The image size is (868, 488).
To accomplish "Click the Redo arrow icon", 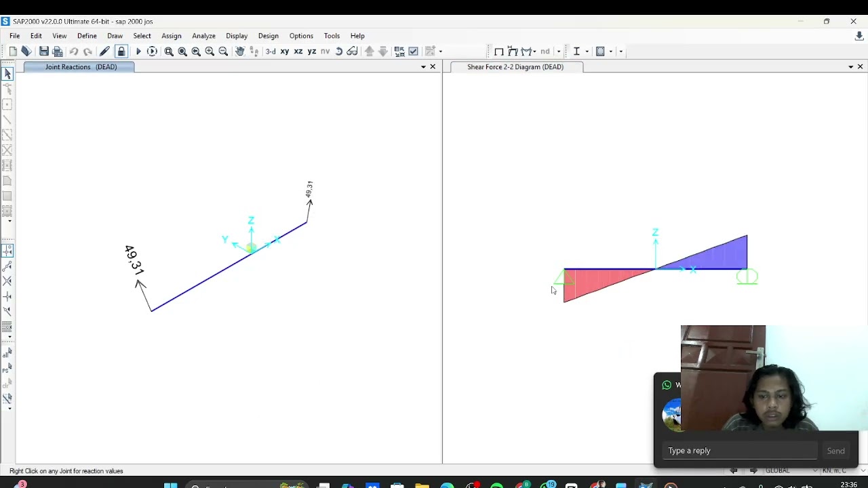I will 87,52.
